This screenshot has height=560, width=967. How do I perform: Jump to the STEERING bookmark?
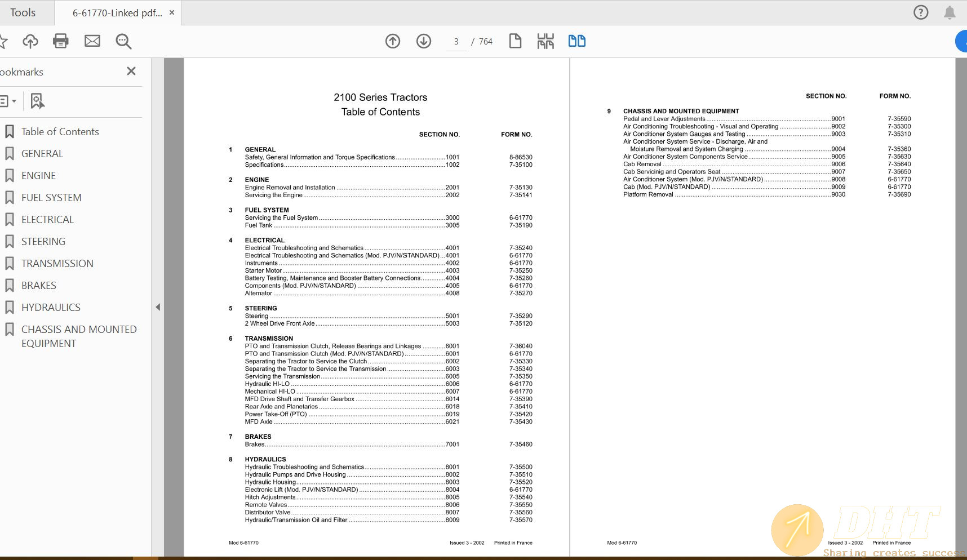click(x=43, y=242)
